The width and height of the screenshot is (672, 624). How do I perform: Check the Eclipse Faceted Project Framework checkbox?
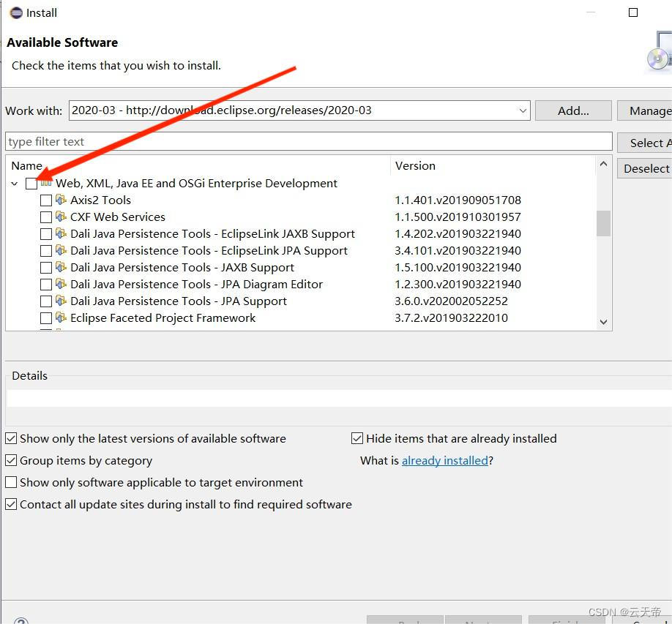(46, 318)
